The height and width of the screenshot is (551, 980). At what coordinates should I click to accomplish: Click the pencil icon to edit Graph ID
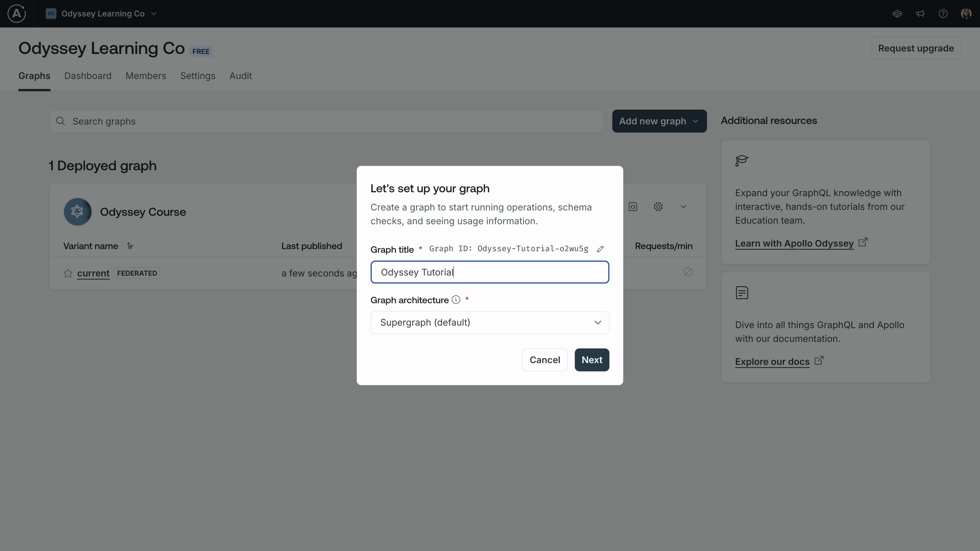(x=600, y=249)
